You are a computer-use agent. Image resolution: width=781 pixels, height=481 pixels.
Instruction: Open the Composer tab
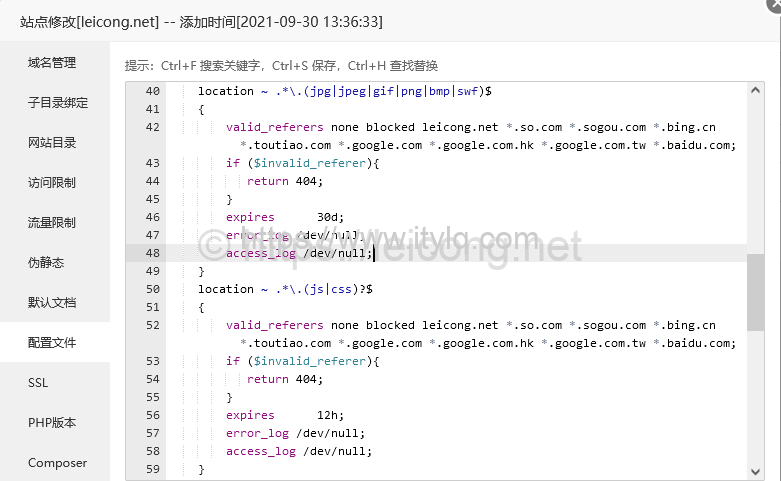pyautogui.click(x=57, y=463)
